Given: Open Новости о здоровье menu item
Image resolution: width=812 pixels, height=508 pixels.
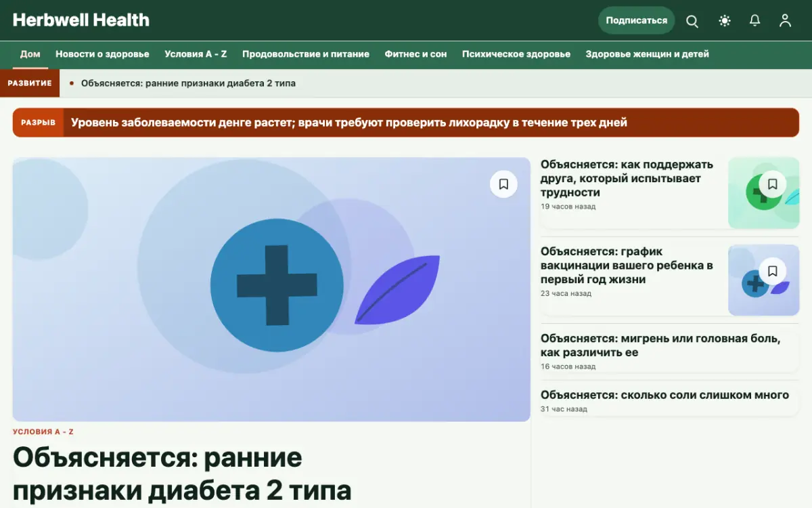Looking at the screenshot, I should coord(102,54).
